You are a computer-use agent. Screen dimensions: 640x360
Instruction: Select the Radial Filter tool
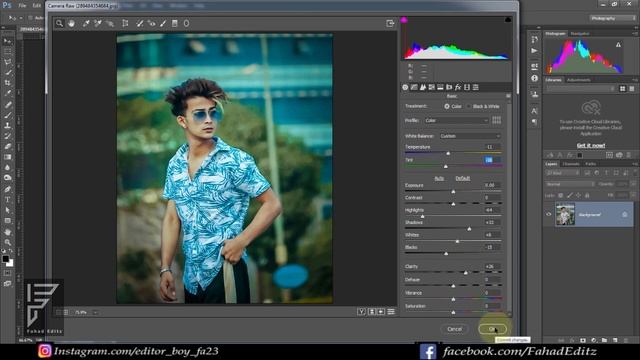pos(186,24)
